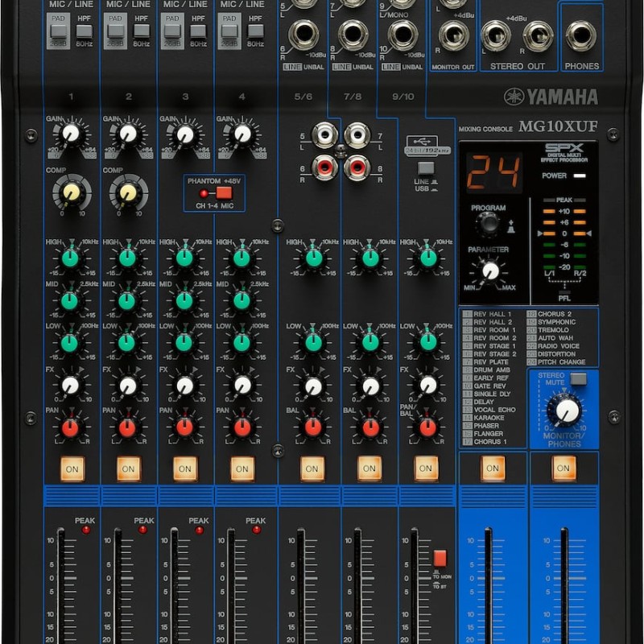Click the SPX PARAMETER knob
This screenshot has height=644, width=644.
(x=490, y=270)
